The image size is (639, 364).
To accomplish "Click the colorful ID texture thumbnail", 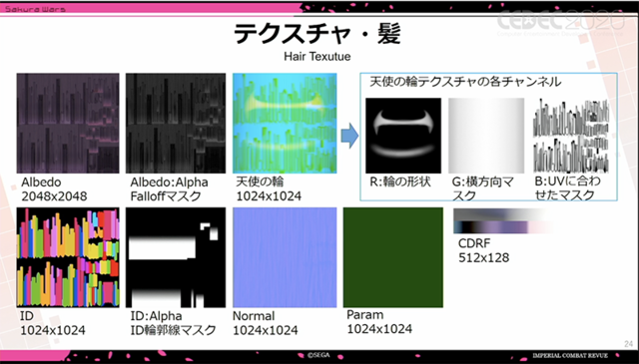I will pos(68,257).
